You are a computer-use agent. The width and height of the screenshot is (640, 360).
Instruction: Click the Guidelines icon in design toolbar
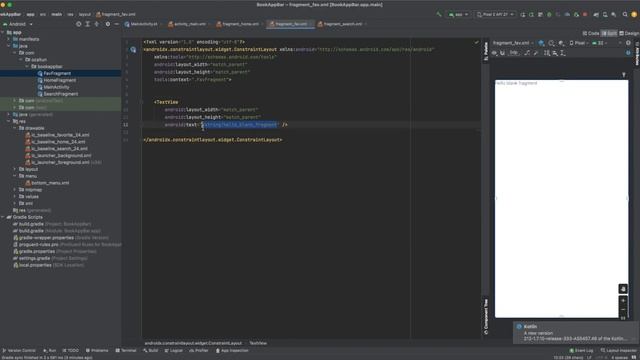[563, 53]
